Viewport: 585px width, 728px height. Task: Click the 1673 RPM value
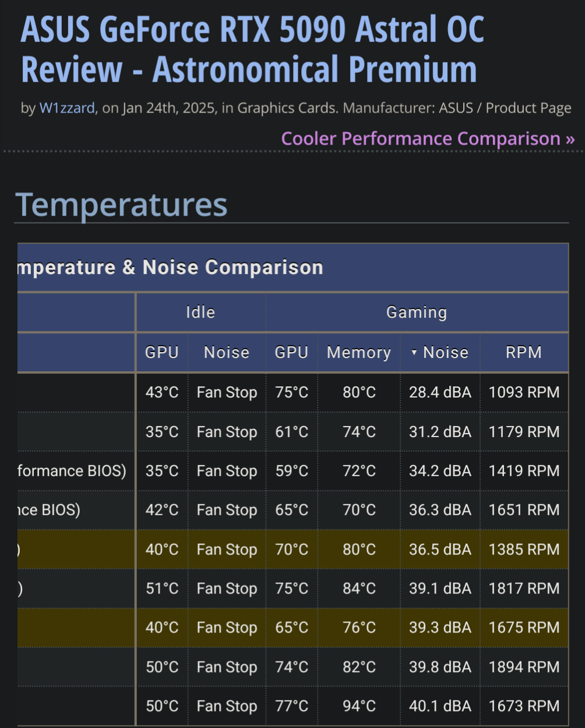click(524, 706)
